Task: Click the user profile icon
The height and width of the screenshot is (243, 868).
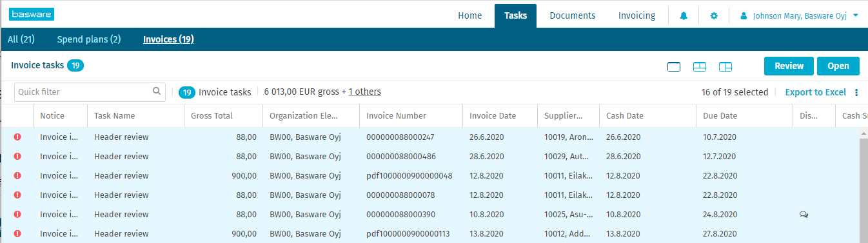Action: pyautogui.click(x=744, y=15)
